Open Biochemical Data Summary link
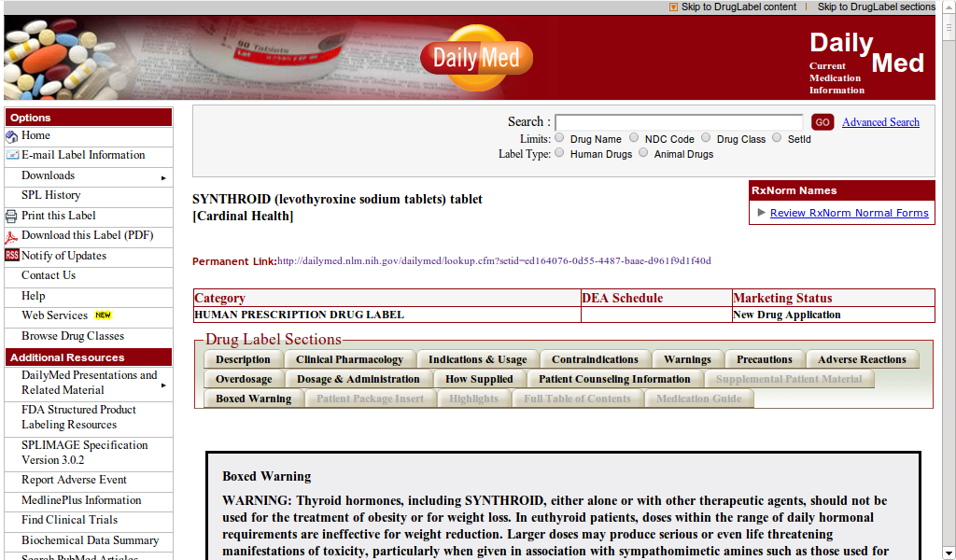The height and width of the screenshot is (560, 956). (89, 540)
